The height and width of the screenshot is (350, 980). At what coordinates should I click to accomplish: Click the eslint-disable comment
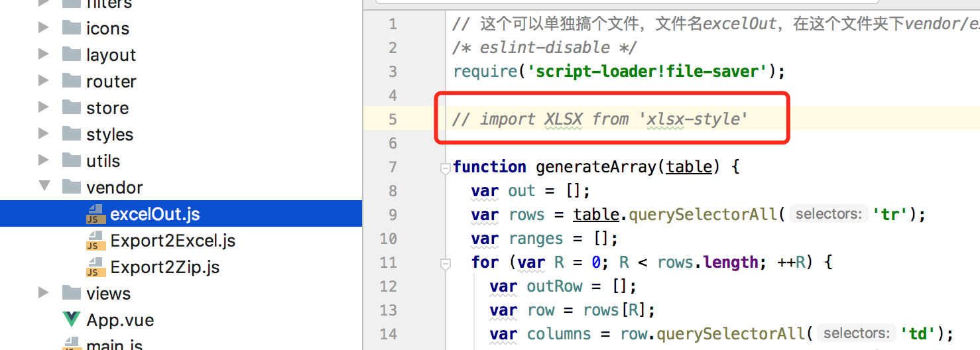pyautogui.click(x=544, y=48)
